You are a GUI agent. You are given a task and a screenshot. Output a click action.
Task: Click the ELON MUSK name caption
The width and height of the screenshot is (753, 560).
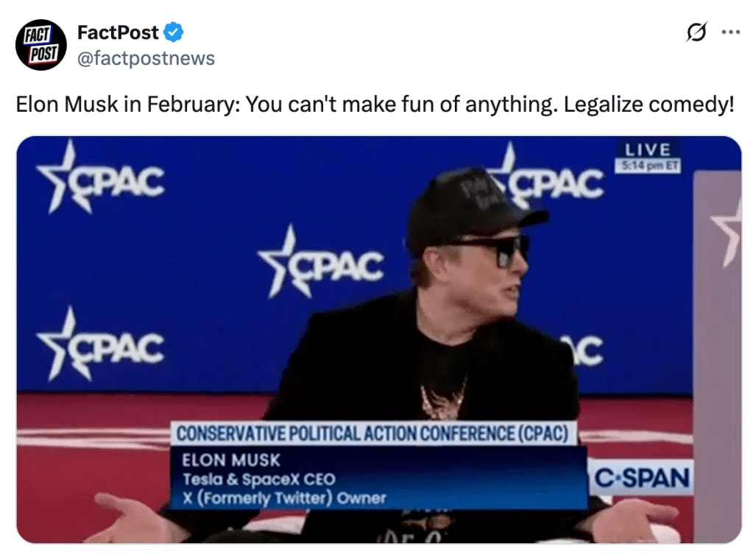tap(231, 460)
